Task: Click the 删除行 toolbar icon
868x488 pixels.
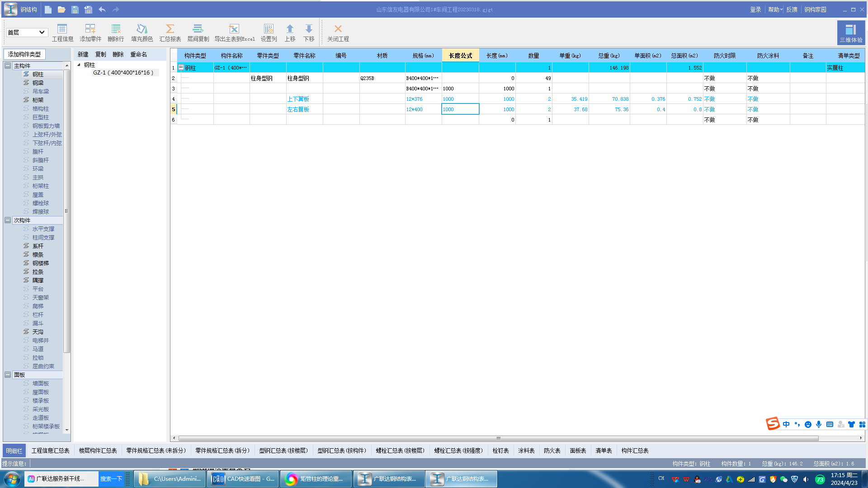Action: coord(116,33)
